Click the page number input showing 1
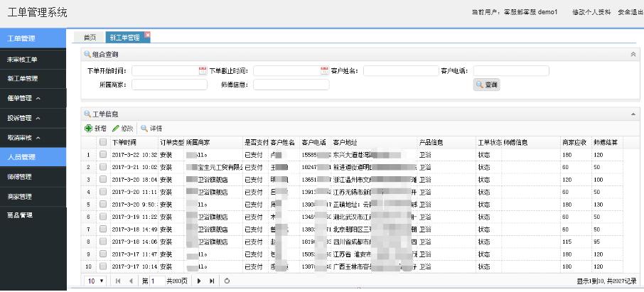The image size is (644, 292). tap(158, 281)
